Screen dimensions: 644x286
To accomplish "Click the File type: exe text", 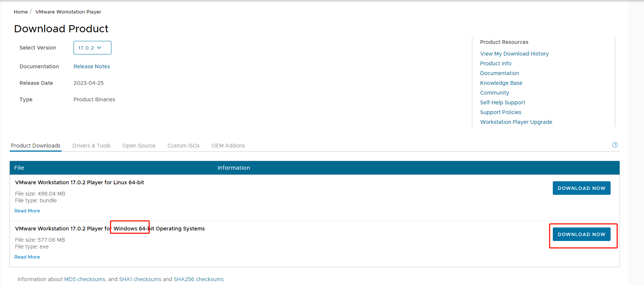I will click(x=32, y=247).
